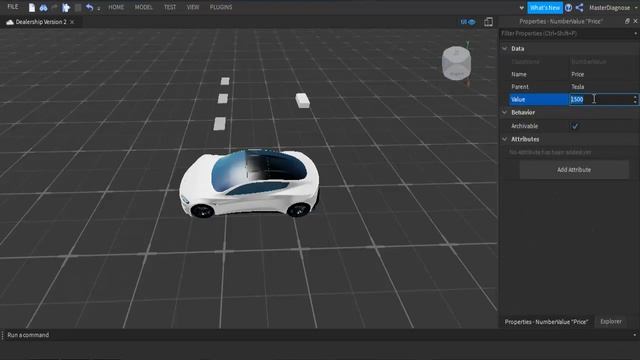Click the binoculars find icon
The height and width of the screenshot is (360, 640).
click(x=43, y=7)
